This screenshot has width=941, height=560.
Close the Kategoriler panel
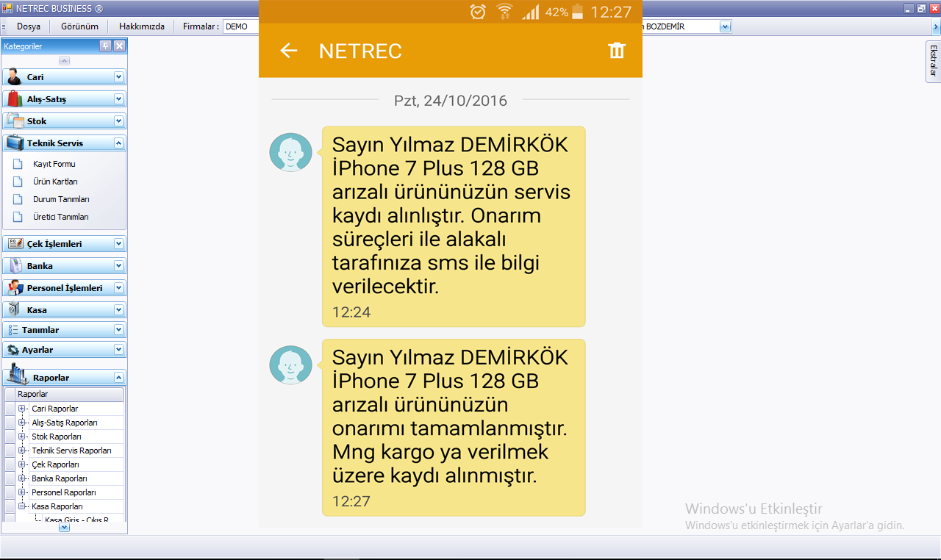(x=120, y=46)
